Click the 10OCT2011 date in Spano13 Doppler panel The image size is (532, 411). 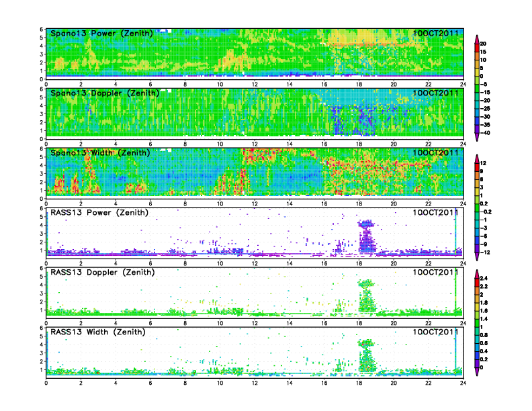[435, 93]
